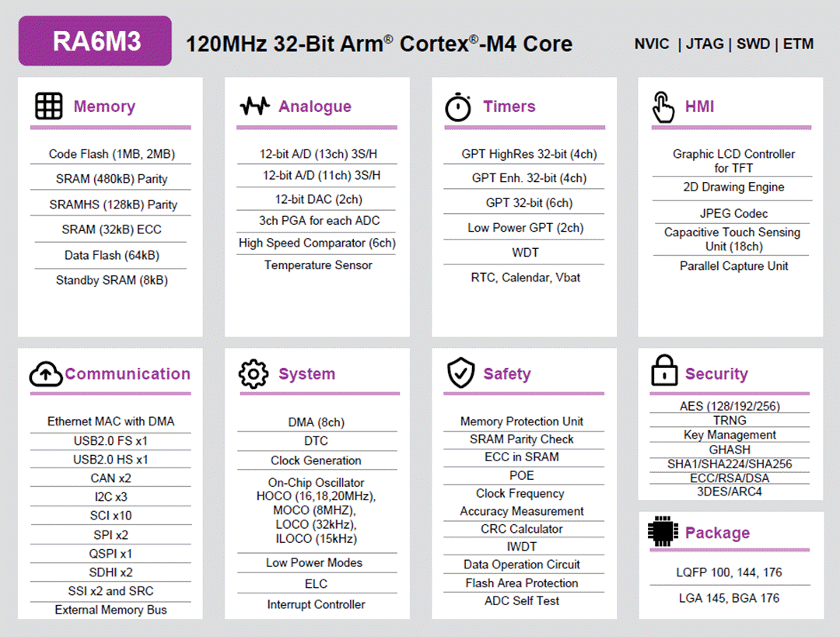Click the HMI pointing-hand icon
The width and height of the screenshot is (840, 637).
665,106
